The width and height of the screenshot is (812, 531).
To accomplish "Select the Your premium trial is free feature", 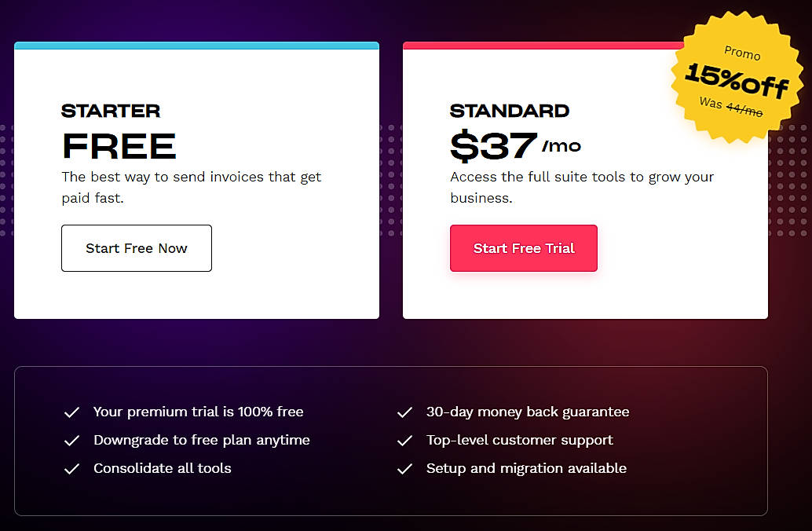I will click(199, 412).
